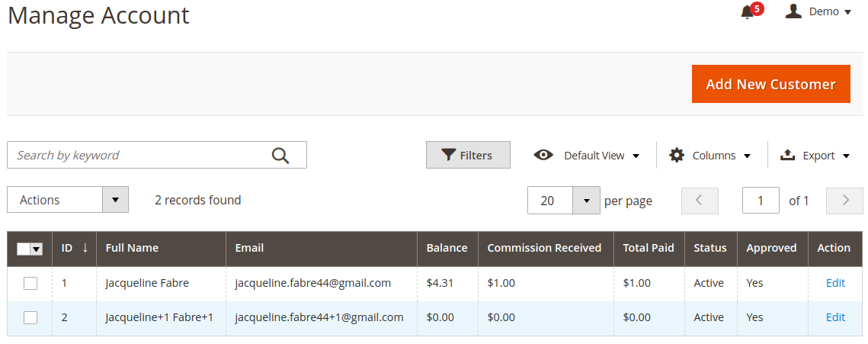Click the eye icon for Default View
This screenshot has height=344, width=868.
(x=543, y=155)
